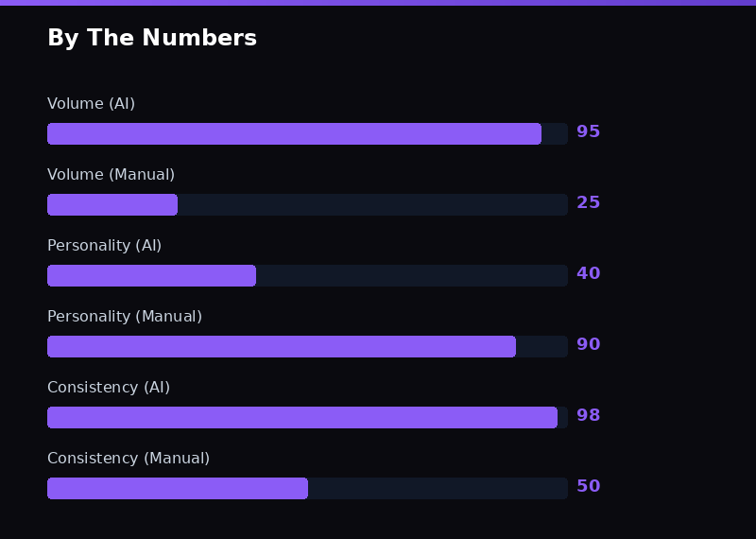The image size is (756, 539).
Task: Click the purple fill of Consistency (Manual) bar
Action: pyautogui.click(x=178, y=488)
